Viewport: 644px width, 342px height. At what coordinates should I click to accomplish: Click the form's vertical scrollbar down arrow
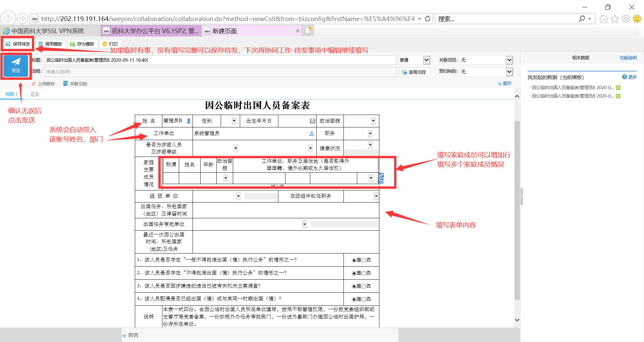coord(517,320)
